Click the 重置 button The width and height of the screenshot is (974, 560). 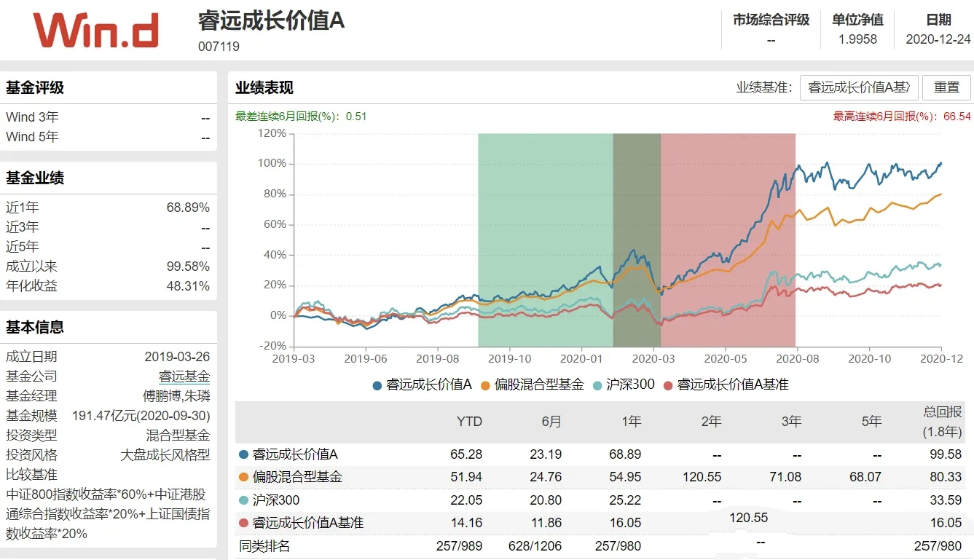(947, 87)
